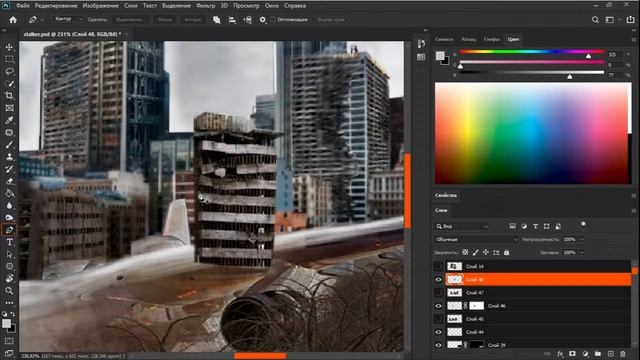Create a new group folder icon

point(598,354)
